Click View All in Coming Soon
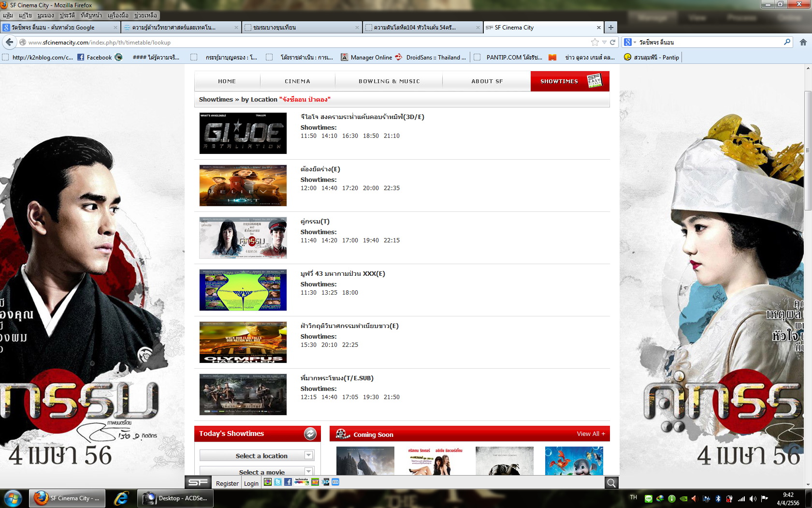This screenshot has height=508, width=812. (591, 433)
